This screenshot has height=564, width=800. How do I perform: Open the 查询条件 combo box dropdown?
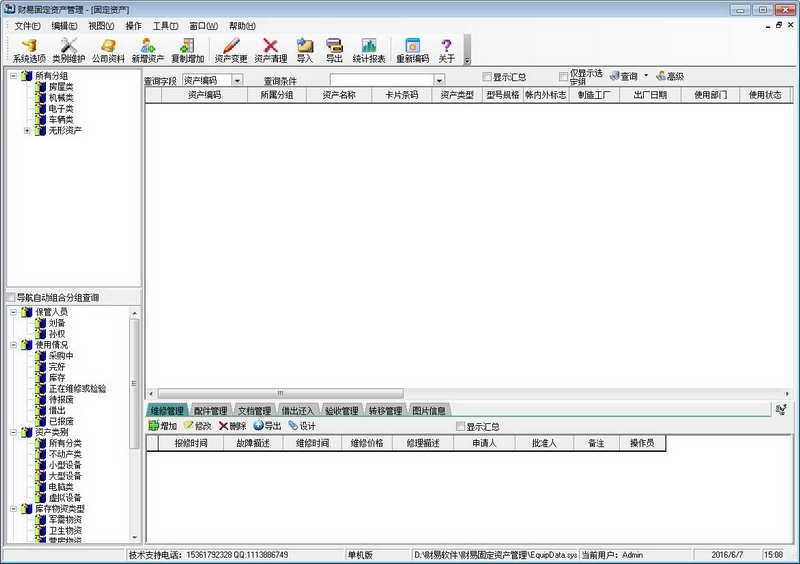[x=439, y=80]
